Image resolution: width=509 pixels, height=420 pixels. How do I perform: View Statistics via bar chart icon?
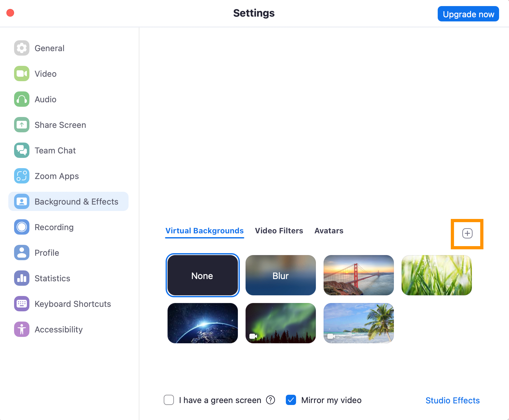(22, 278)
